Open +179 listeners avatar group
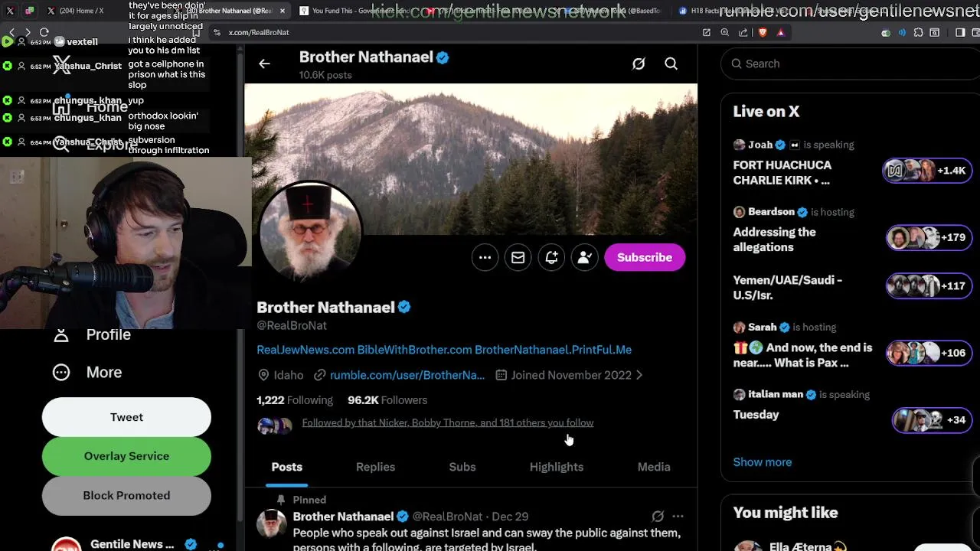The height and width of the screenshot is (551, 980). [929, 238]
